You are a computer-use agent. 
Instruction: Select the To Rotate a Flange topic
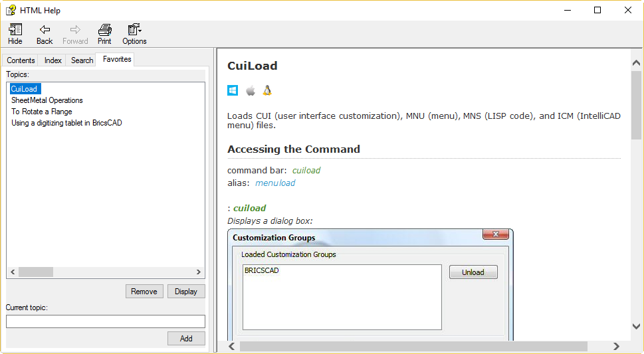point(41,112)
